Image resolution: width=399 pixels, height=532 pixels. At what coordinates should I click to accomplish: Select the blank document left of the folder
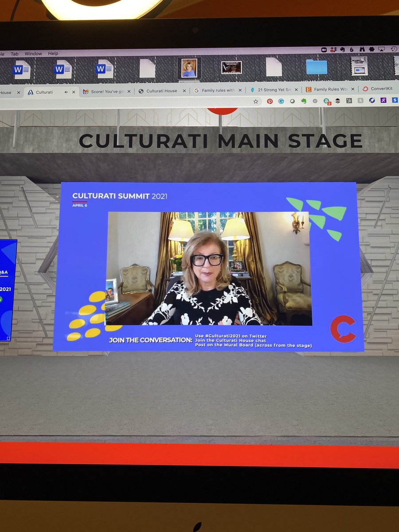point(274,67)
